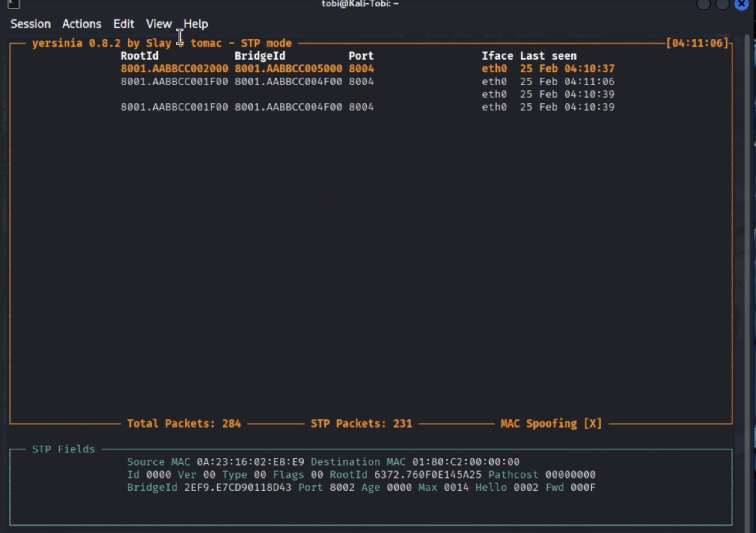Toggle the MAC Spoofing [X] indicator
Image resolution: width=756 pixels, height=533 pixels.
[551, 424]
